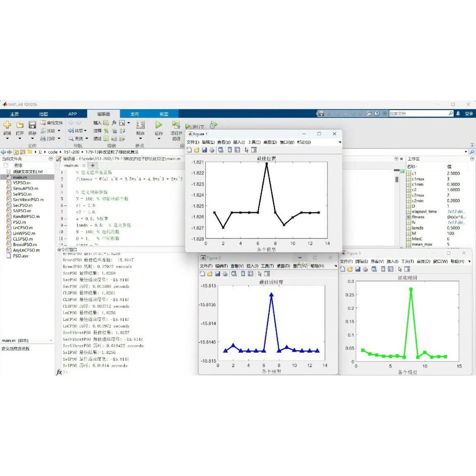Viewport: 476px width, 476px height.
Task: Expand the Run (运行) dropdown arrow
Action: (159, 139)
